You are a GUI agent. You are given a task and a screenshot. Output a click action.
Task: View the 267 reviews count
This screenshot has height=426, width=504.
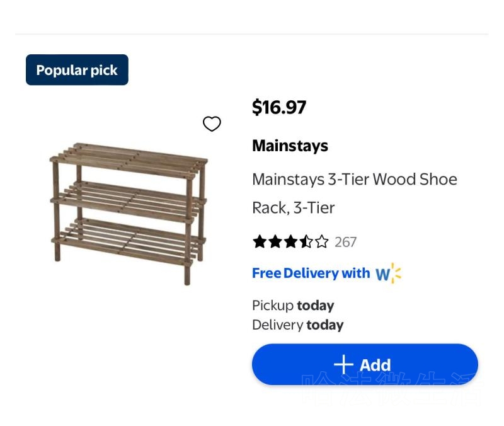coord(345,242)
